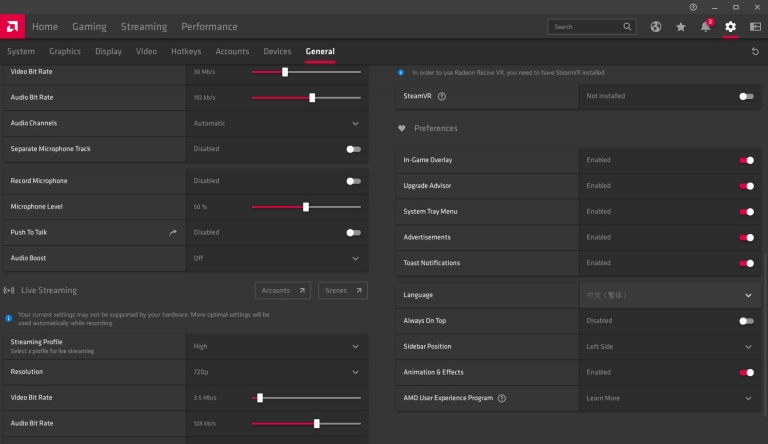Open favorites star icon
The image size is (768, 444).
click(x=680, y=27)
